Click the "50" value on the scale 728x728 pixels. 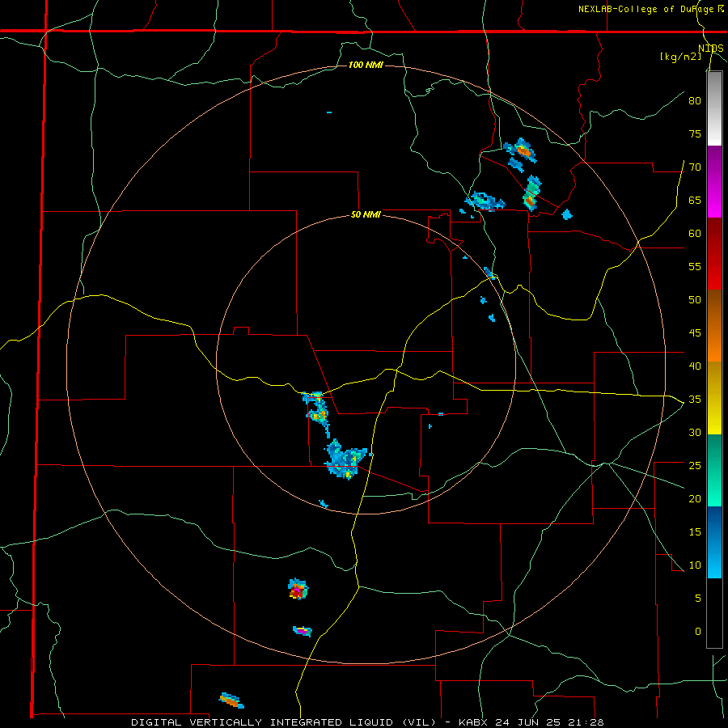click(x=695, y=300)
